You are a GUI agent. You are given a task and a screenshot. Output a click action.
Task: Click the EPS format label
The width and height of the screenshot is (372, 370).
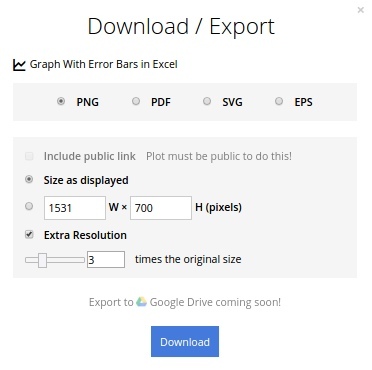click(x=303, y=102)
